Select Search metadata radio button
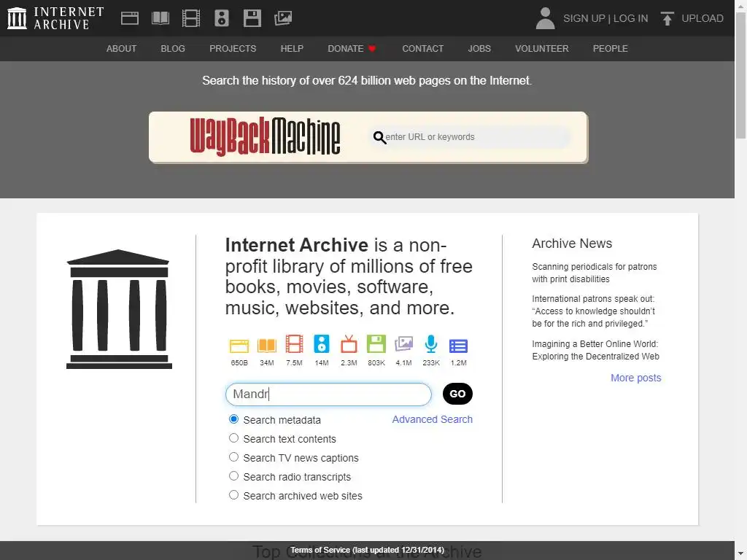Image resolution: width=747 pixels, height=560 pixels. click(233, 419)
